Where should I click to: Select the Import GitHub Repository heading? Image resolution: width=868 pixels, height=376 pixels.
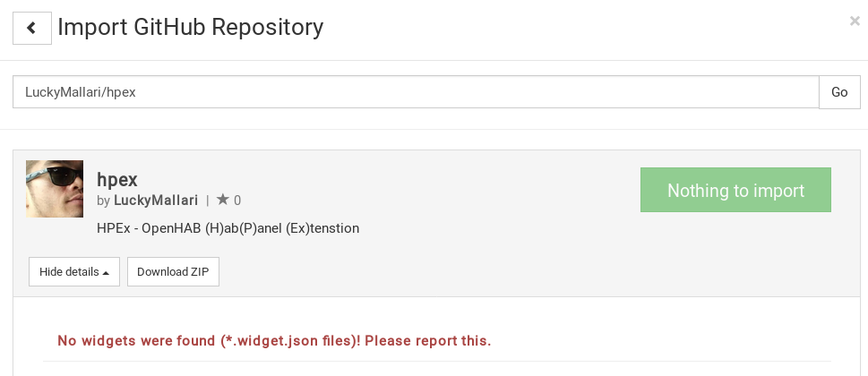click(191, 27)
